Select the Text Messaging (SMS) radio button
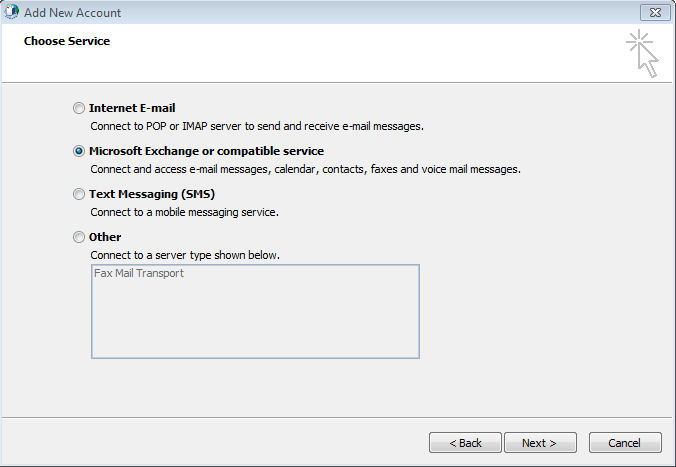Image resolution: width=676 pixels, height=467 pixels. point(79,194)
